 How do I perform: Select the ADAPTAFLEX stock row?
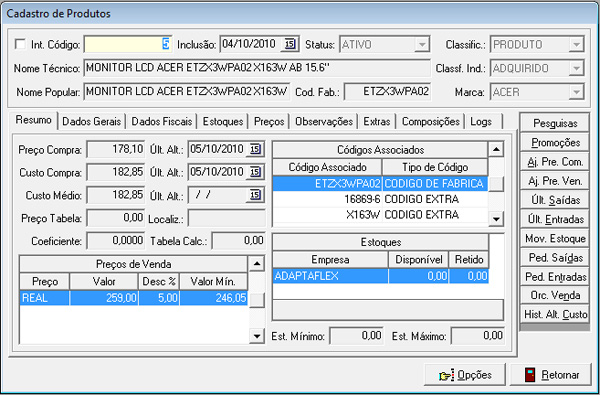(x=381, y=276)
